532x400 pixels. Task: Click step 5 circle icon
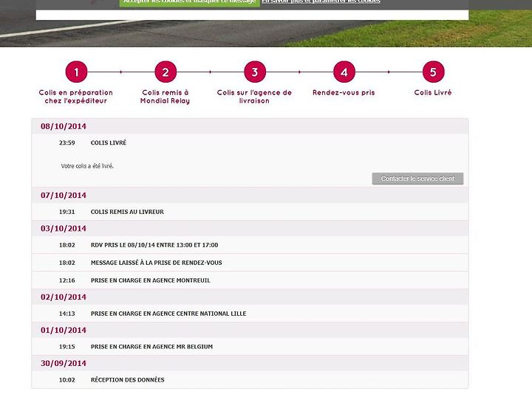pyautogui.click(x=433, y=72)
